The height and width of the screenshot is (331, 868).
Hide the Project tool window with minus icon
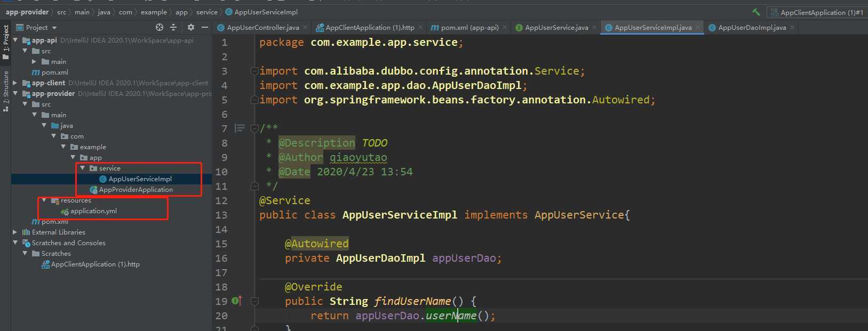[x=205, y=27]
